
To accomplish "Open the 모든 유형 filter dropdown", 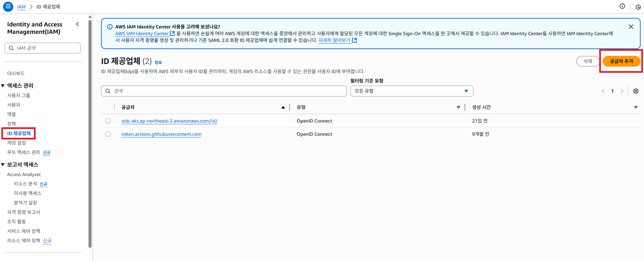I will (x=412, y=91).
